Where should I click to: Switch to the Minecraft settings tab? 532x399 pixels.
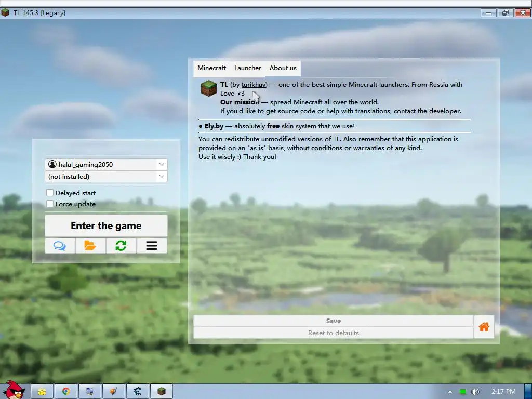click(x=212, y=68)
